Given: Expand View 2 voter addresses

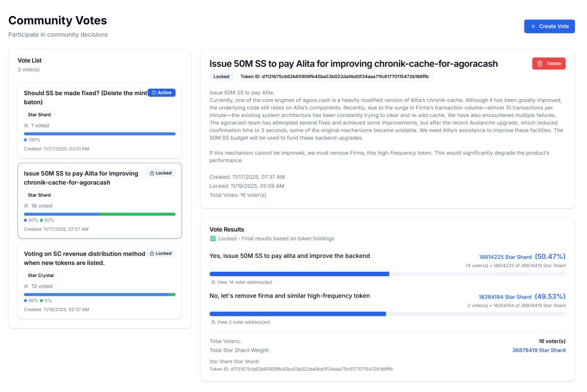Looking at the screenshot, I should pos(241,322).
